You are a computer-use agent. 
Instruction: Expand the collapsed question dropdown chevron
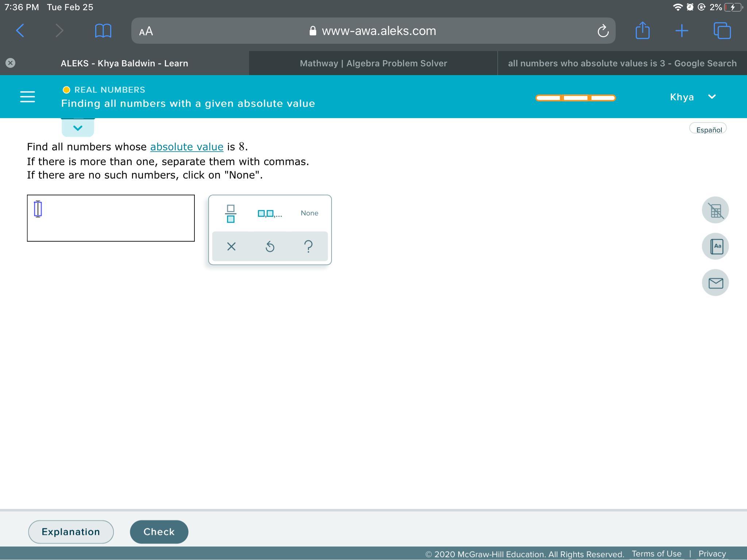point(78,128)
